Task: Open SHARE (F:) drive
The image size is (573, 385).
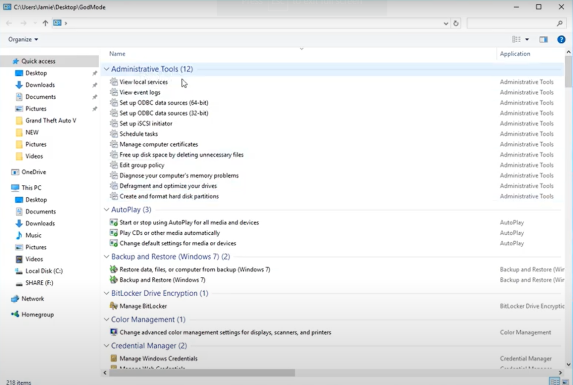Action: (x=39, y=283)
